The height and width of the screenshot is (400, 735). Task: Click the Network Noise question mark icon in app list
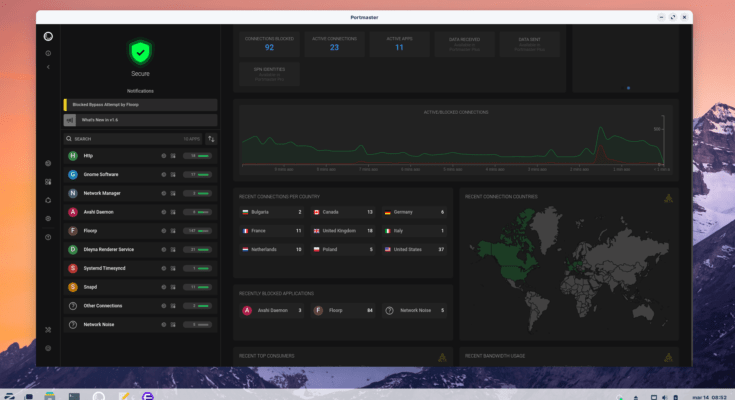pos(72,325)
